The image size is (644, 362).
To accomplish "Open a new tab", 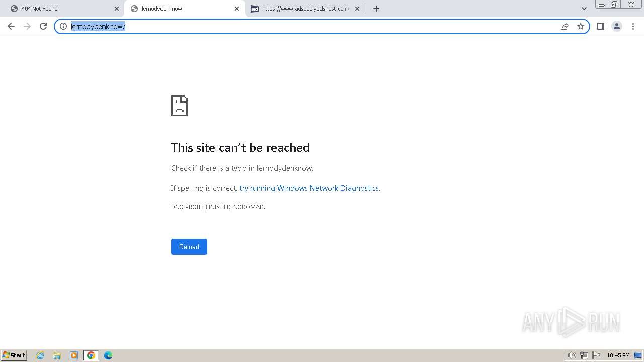I will pos(376,9).
